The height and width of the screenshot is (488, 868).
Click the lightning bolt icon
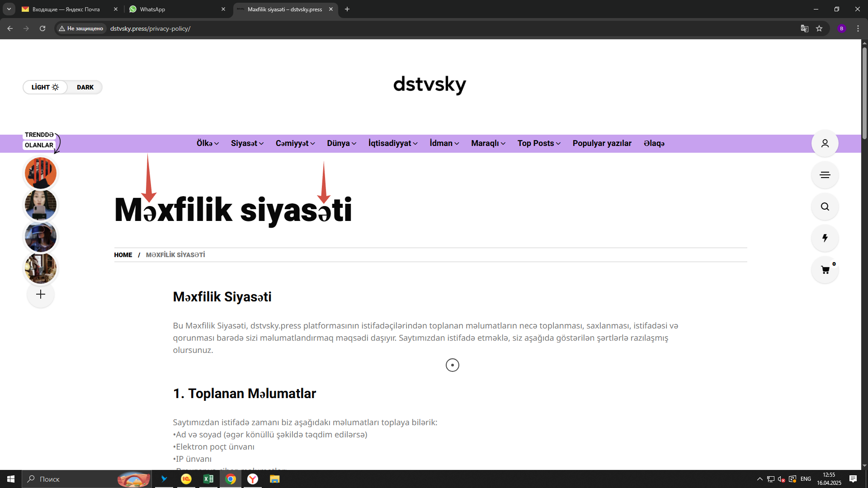tap(825, 238)
